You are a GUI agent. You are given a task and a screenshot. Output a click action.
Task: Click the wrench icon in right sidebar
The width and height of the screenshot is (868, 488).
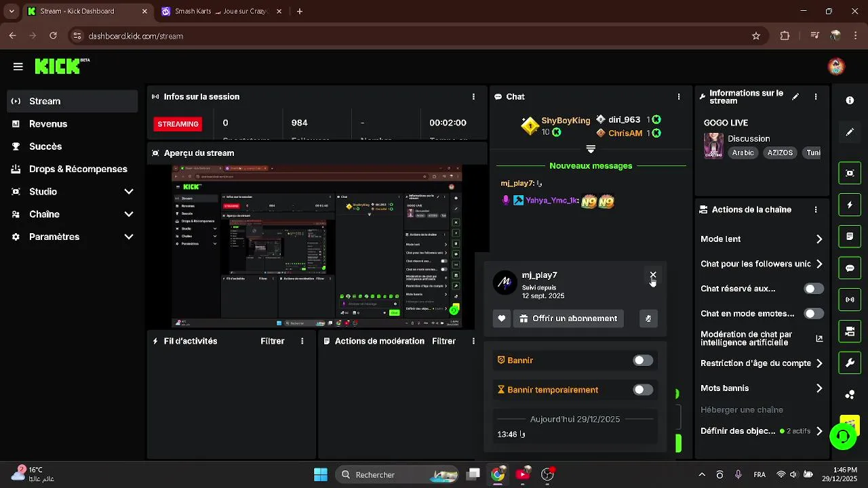click(850, 363)
